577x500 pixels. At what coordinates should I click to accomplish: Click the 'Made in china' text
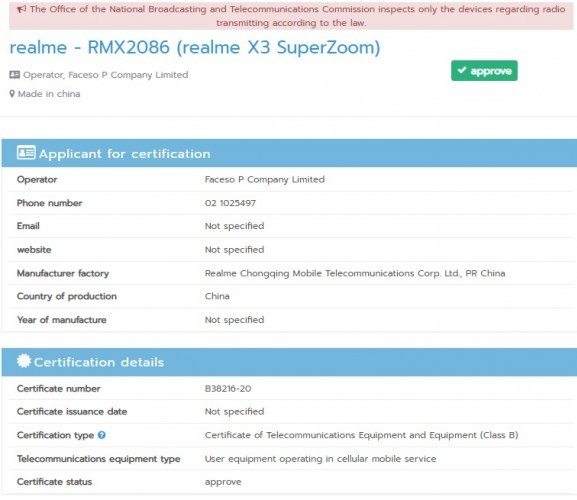(x=49, y=94)
